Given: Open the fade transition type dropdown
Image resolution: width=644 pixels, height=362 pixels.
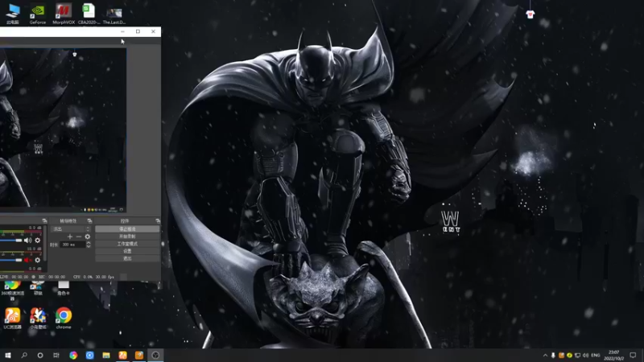Looking at the screenshot, I should (71, 229).
